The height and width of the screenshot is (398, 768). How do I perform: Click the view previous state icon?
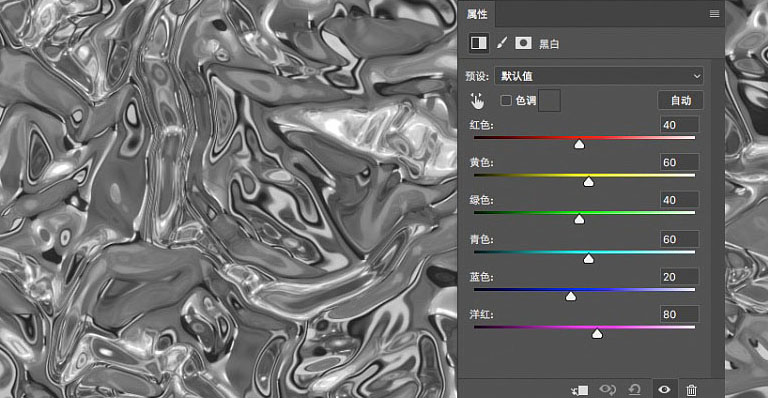608,390
